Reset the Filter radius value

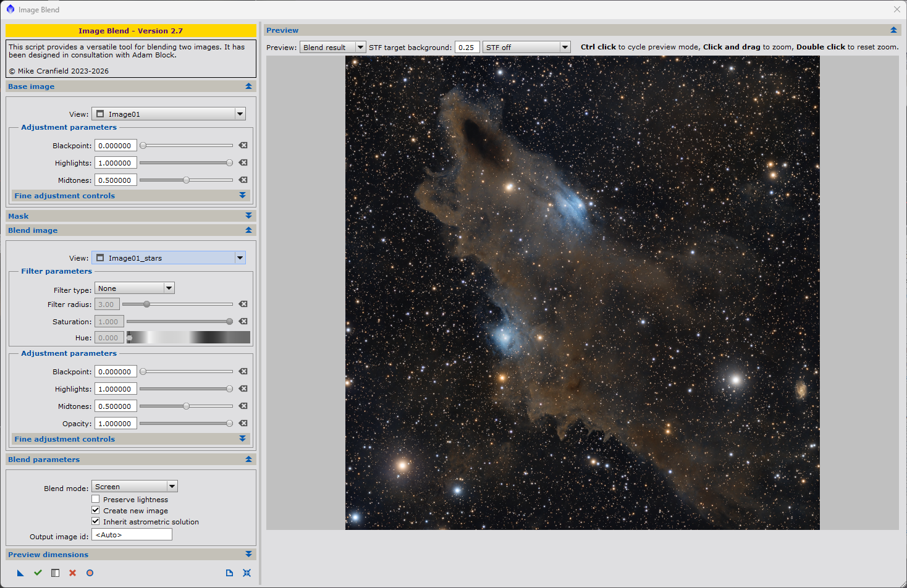point(243,304)
